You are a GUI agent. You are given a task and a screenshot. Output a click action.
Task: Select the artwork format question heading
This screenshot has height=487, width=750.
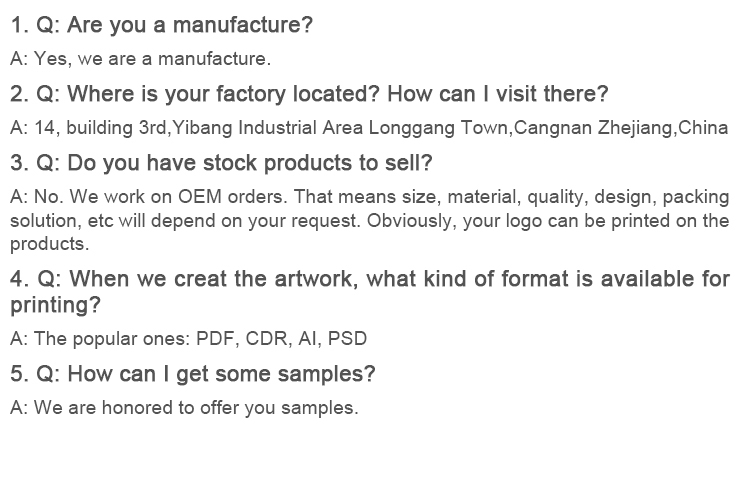[x=369, y=292]
